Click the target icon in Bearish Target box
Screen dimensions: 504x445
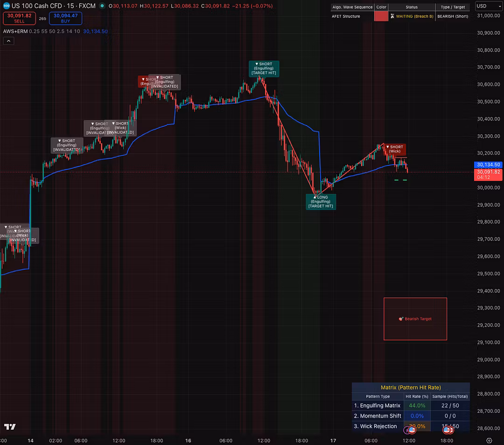(401, 319)
